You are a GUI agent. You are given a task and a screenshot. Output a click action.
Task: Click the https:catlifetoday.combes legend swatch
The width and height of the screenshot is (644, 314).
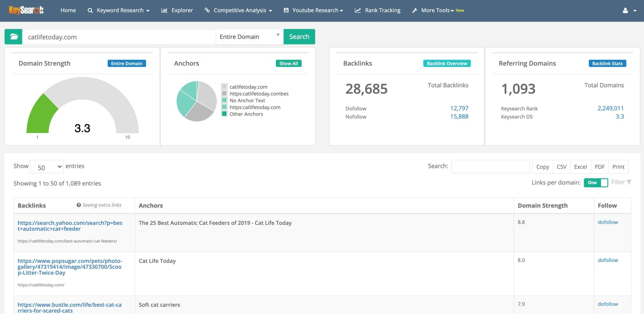[x=224, y=93]
